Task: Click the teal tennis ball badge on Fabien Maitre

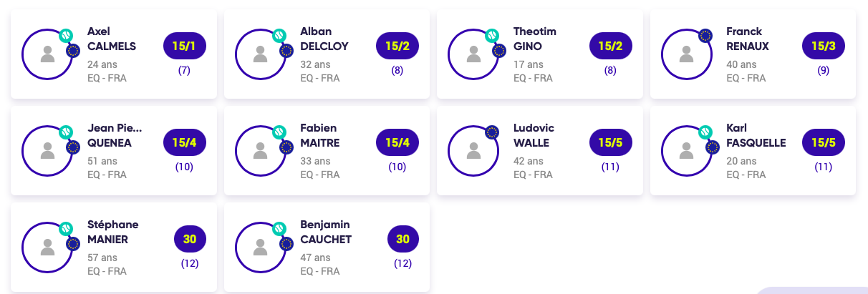Action: point(279,132)
